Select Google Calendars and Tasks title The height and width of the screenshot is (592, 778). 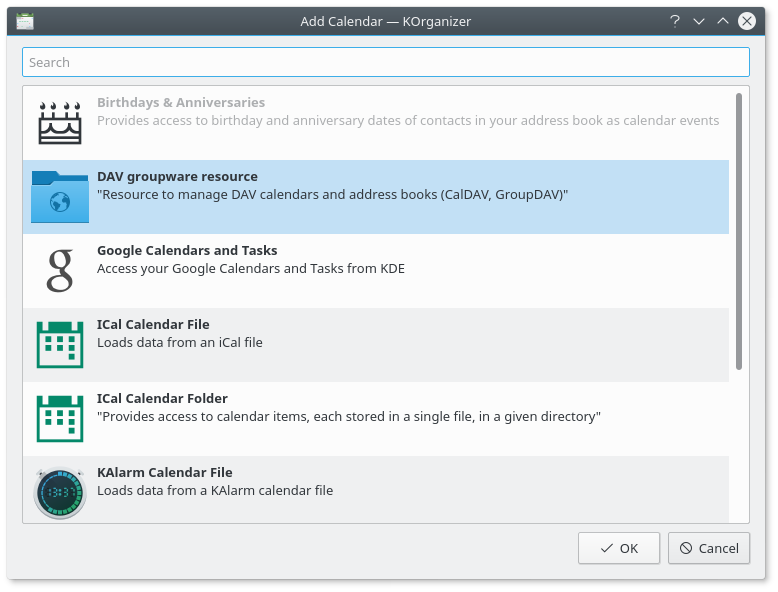tap(187, 251)
